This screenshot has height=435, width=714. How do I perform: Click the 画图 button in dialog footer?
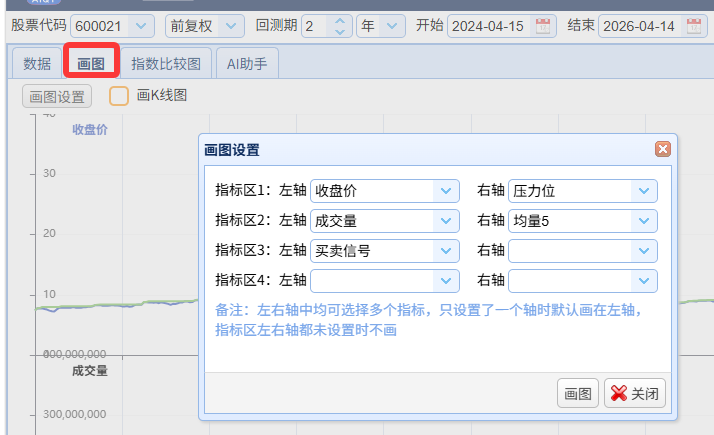pos(577,393)
